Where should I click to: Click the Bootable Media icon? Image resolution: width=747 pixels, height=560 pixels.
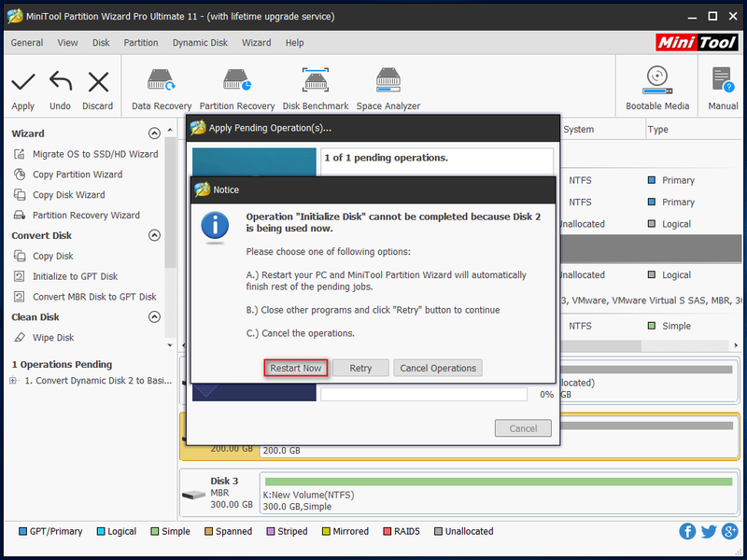[x=657, y=80]
